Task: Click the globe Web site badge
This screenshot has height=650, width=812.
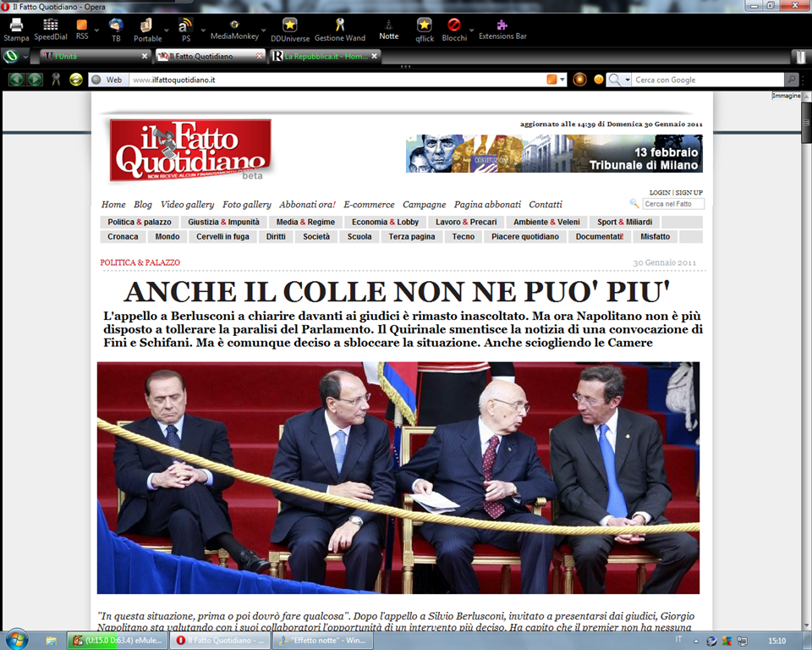Action: 108,80
